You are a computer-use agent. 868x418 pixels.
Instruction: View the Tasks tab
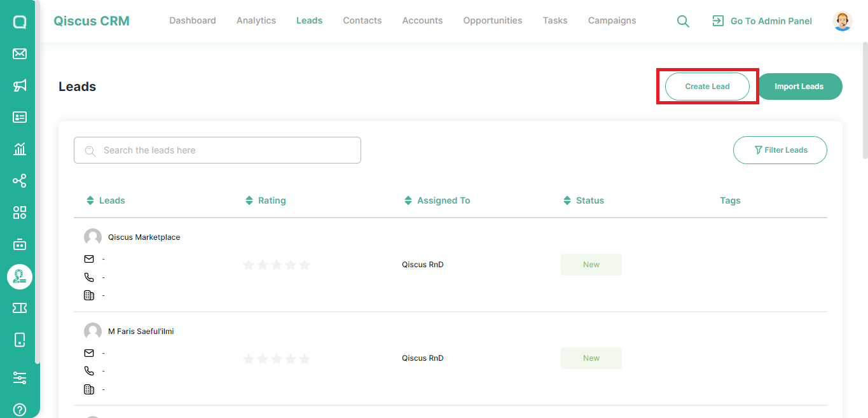[x=555, y=20]
